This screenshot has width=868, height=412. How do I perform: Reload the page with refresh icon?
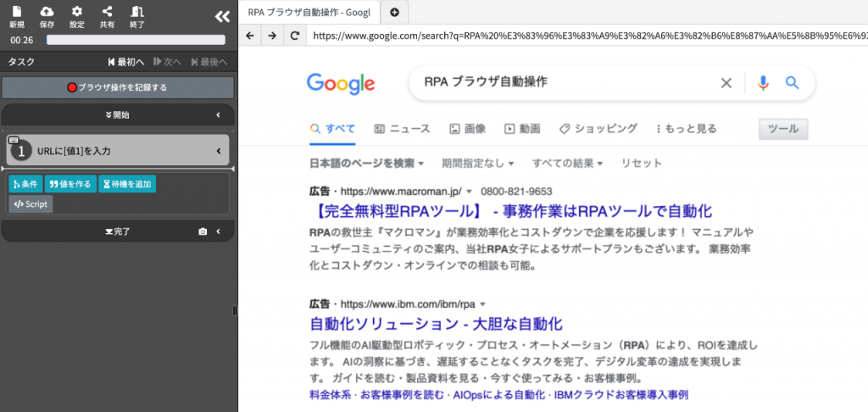pos(295,36)
